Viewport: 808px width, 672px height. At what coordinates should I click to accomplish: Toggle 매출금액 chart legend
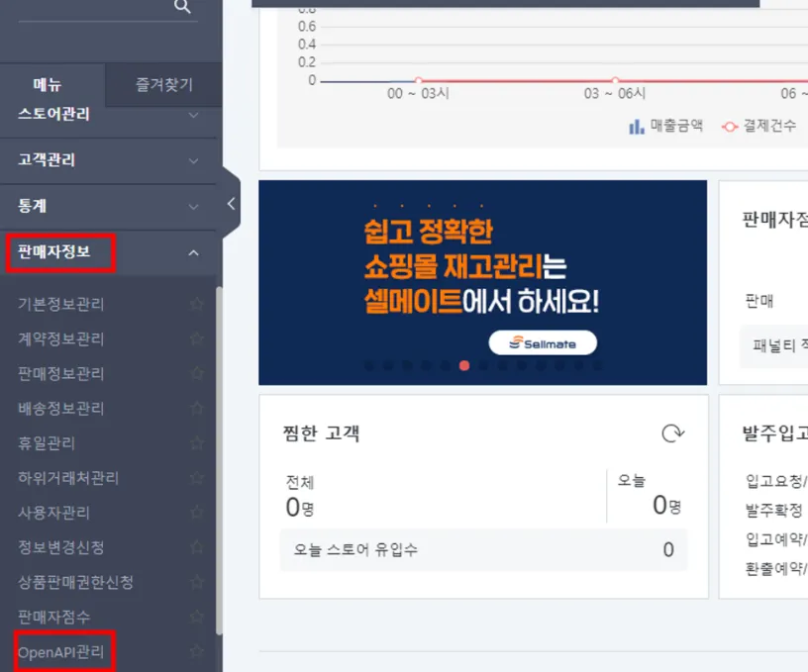click(x=665, y=126)
